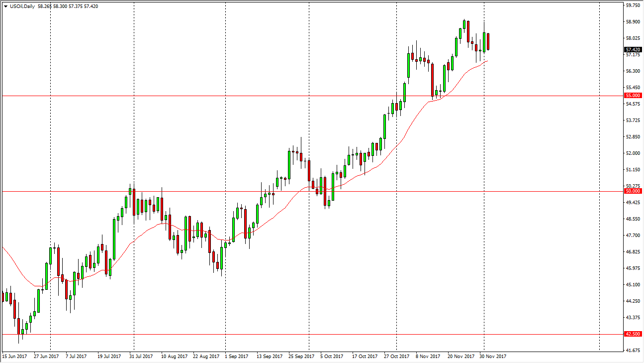Screen dimensions: 644x363
Task: Click the red 42.500 level price tag
Action: click(633, 334)
